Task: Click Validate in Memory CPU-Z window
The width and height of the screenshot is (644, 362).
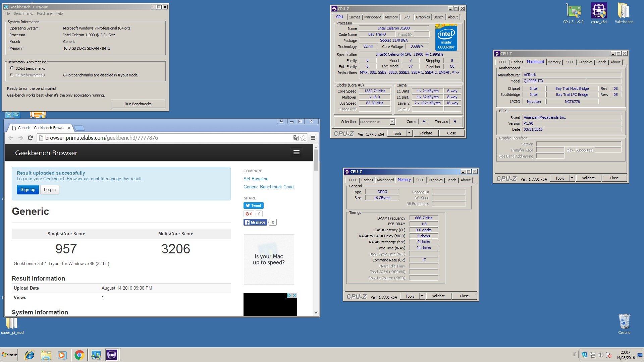Action: click(x=438, y=296)
